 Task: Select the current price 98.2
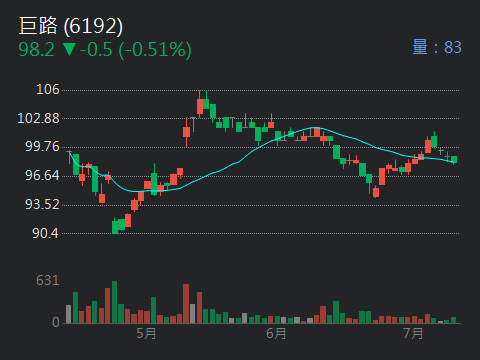(x=36, y=49)
